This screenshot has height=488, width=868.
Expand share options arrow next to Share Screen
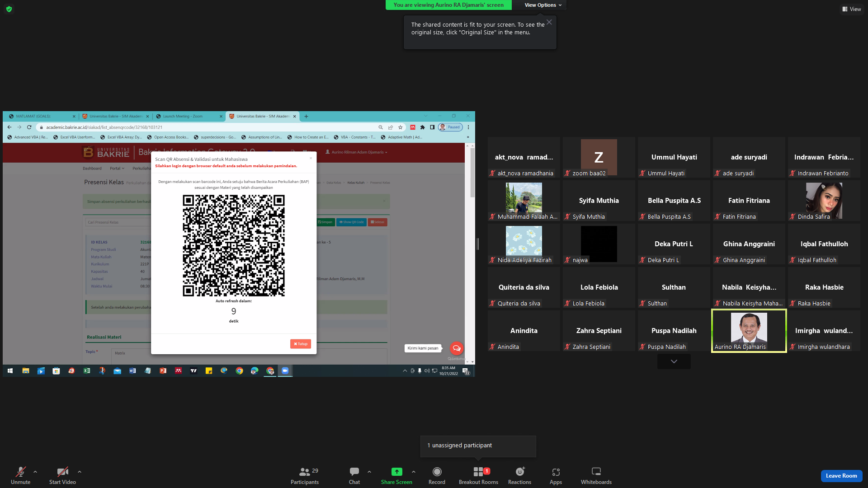[x=414, y=472]
